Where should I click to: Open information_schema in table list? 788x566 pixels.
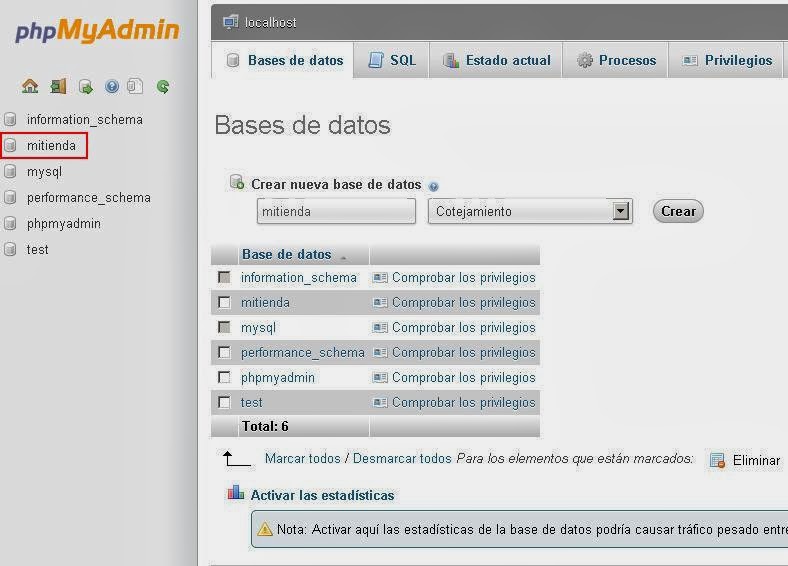pos(299,277)
